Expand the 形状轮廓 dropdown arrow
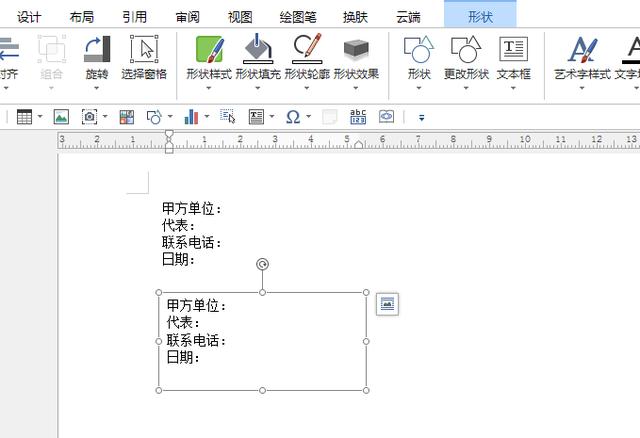Image resolution: width=640 pixels, height=438 pixels. (x=307, y=88)
